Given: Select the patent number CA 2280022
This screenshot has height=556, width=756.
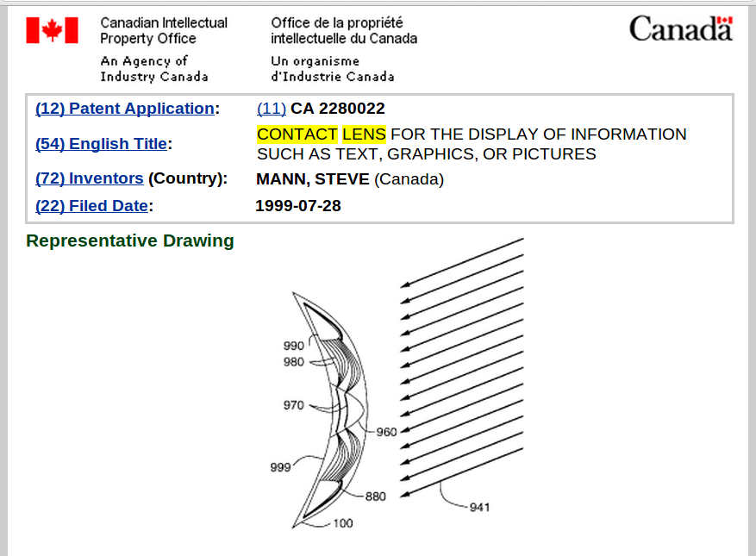Looking at the screenshot, I should 338,109.
